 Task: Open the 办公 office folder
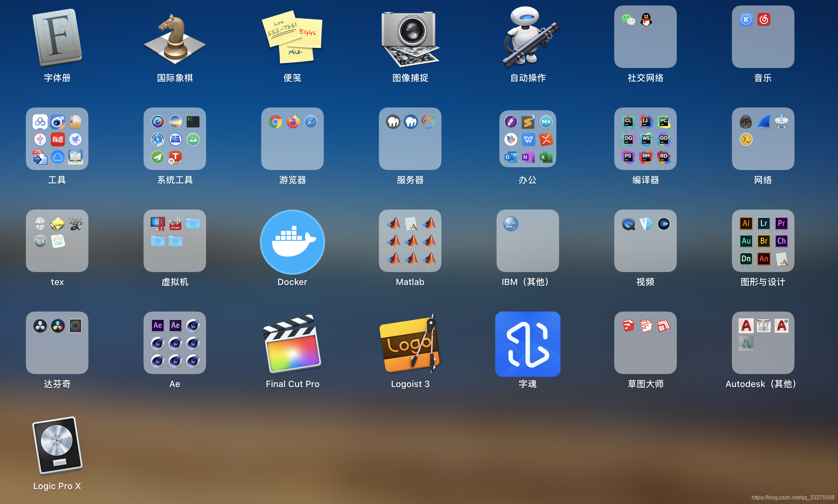click(528, 139)
